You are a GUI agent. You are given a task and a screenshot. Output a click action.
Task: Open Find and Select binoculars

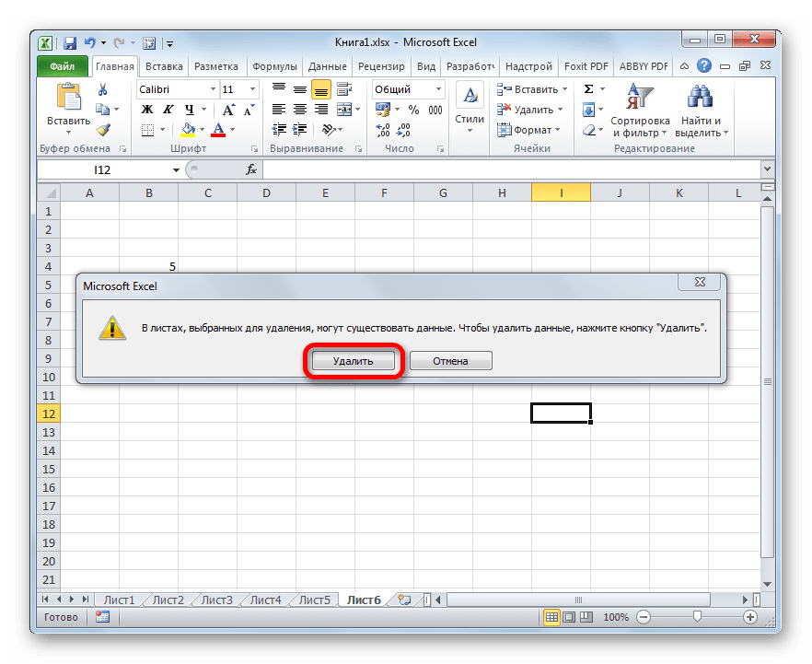click(702, 111)
